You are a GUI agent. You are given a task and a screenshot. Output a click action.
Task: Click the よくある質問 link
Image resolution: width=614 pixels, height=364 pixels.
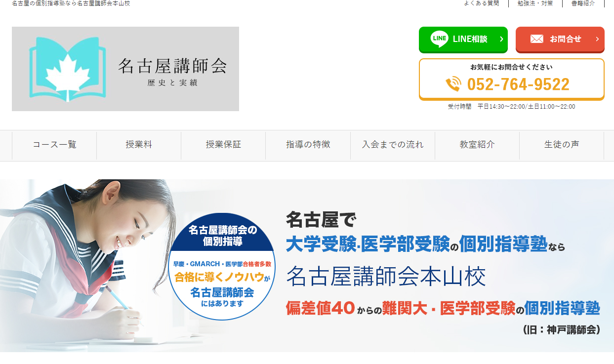(x=481, y=3)
